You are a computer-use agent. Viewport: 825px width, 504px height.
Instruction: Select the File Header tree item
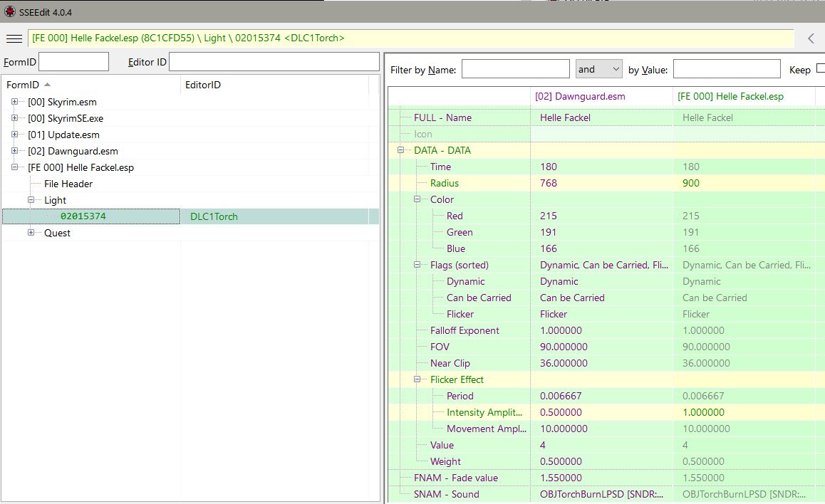(x=68, y=184)
